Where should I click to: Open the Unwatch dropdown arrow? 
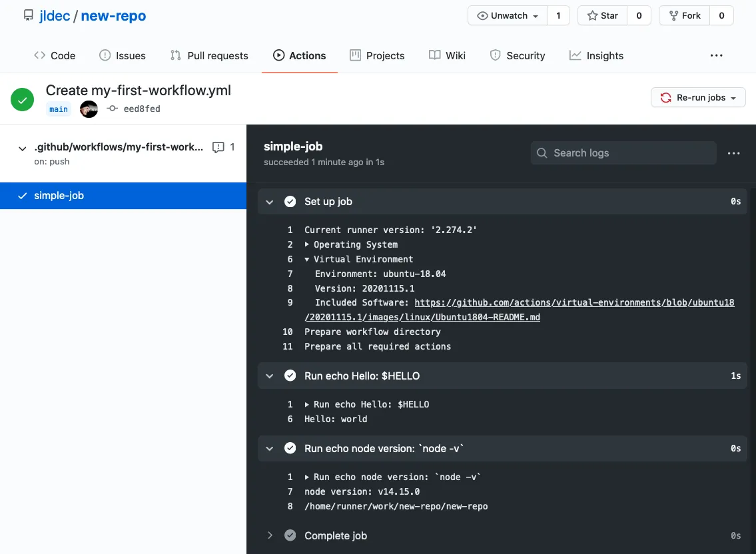[x=535, y=15]
